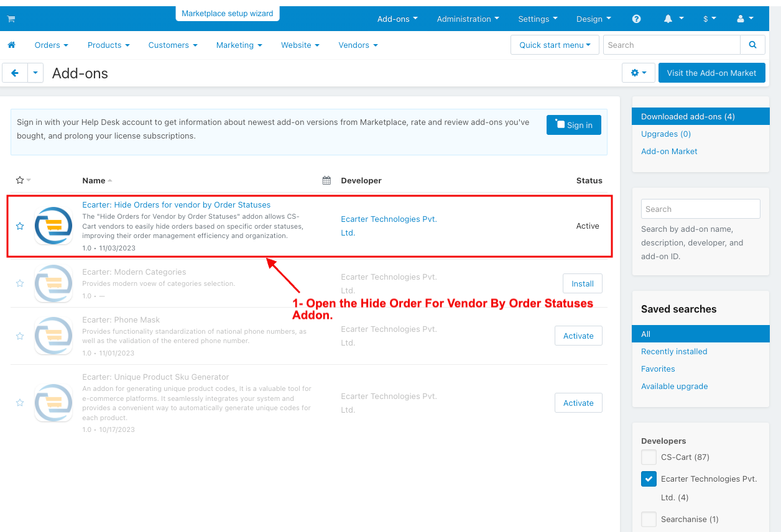This screenshot has width=781, height=532.
Task: Install the Modern Categories add-on
Action: [583, 283]
